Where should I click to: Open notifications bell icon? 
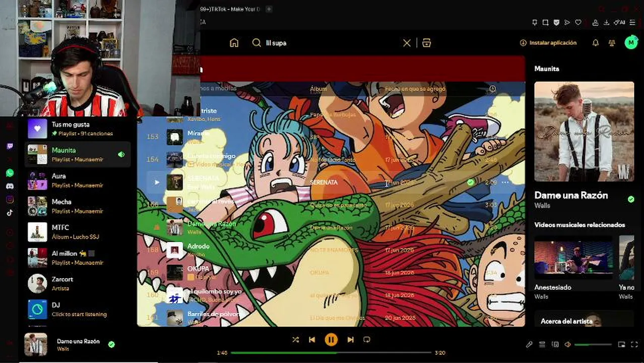pos(595,43)
